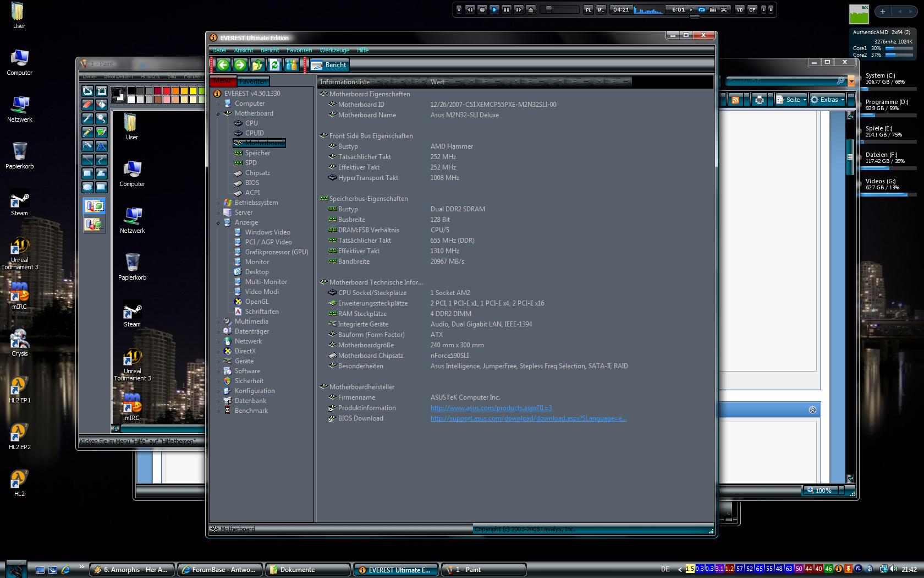The width and height of the screenshot is (924, 578).
Task: Toggle the CF button in media player
Action: pos(752,9)
